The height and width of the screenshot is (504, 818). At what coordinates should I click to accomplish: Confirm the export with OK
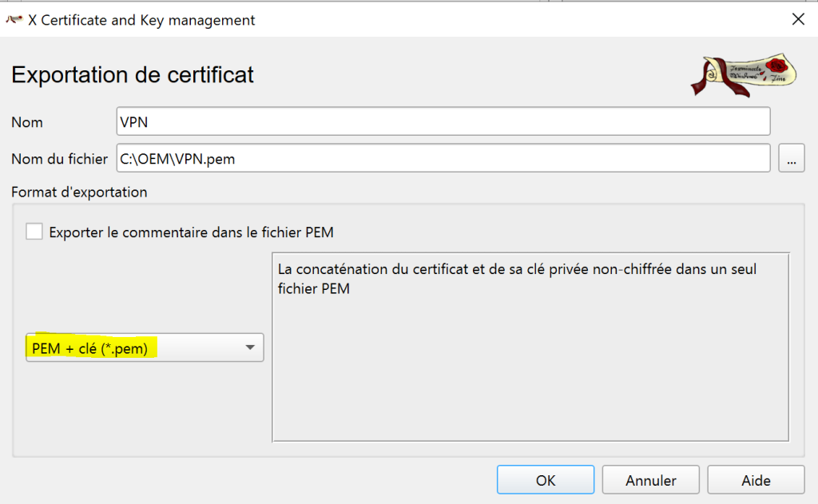pyautogui.click(x=545, y=480)
